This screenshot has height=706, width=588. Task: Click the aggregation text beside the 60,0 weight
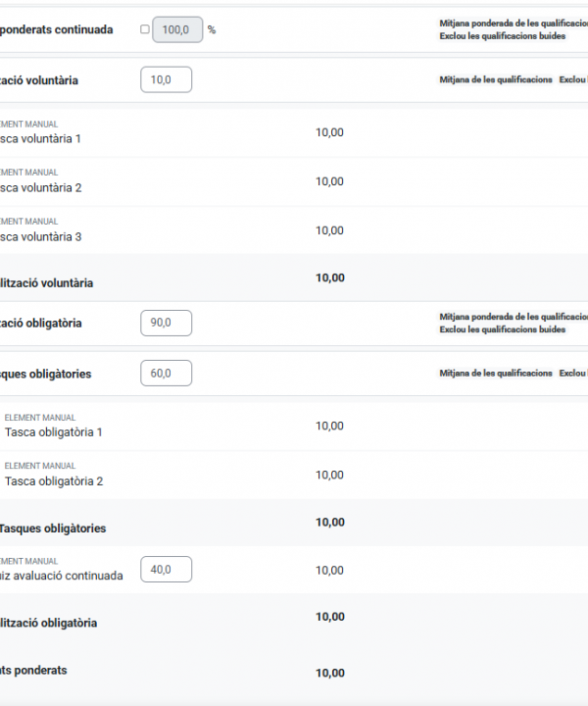[x=496, y=374]
